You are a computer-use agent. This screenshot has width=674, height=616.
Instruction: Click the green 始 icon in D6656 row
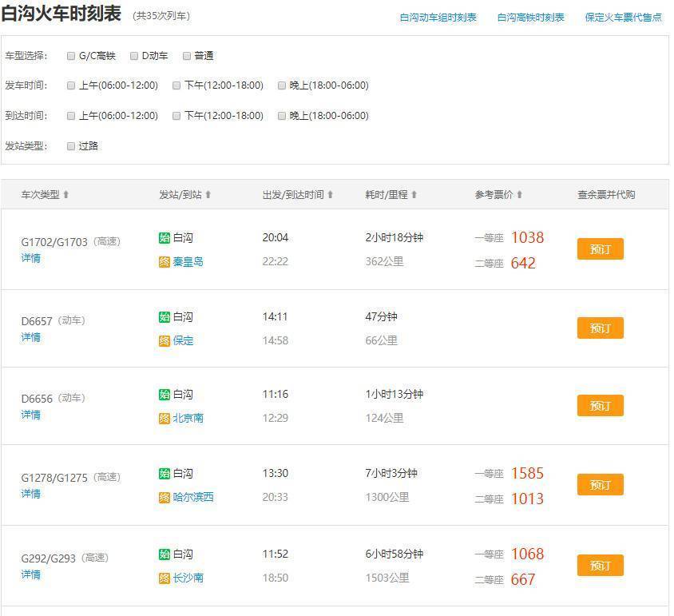[165, 395]
